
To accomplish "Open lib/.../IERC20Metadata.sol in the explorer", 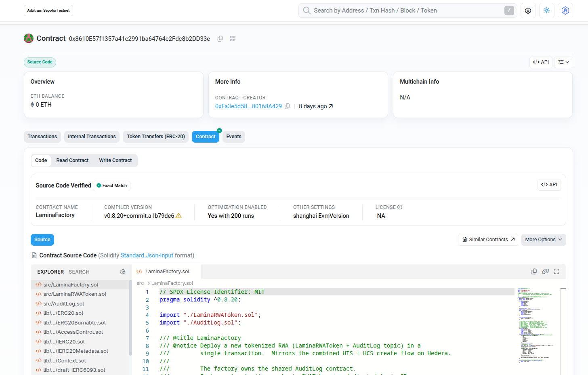I will (x=80, y=351).
